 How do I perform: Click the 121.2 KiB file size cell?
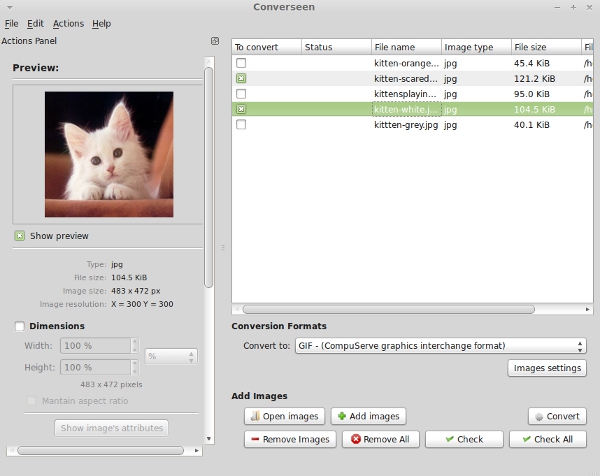click(x=534, y=78)
